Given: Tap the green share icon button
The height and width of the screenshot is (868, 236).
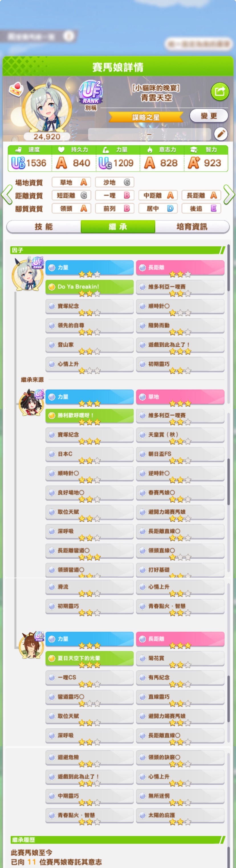Looking at the screenshot, I should (x=220, y=91).
